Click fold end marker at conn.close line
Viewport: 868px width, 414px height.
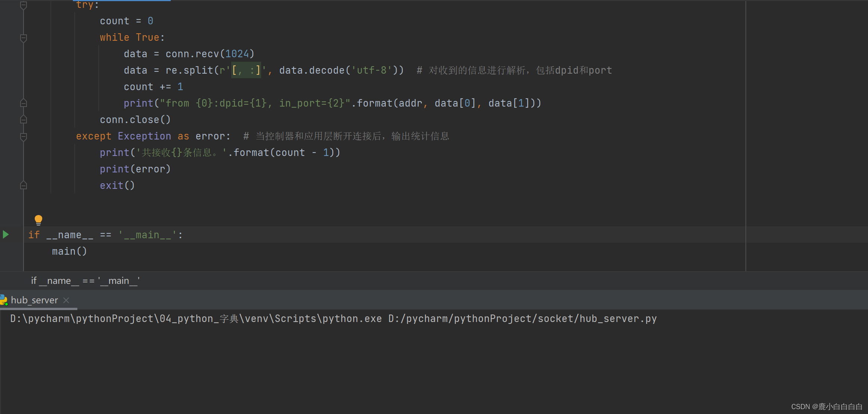[x=23, y=120]
